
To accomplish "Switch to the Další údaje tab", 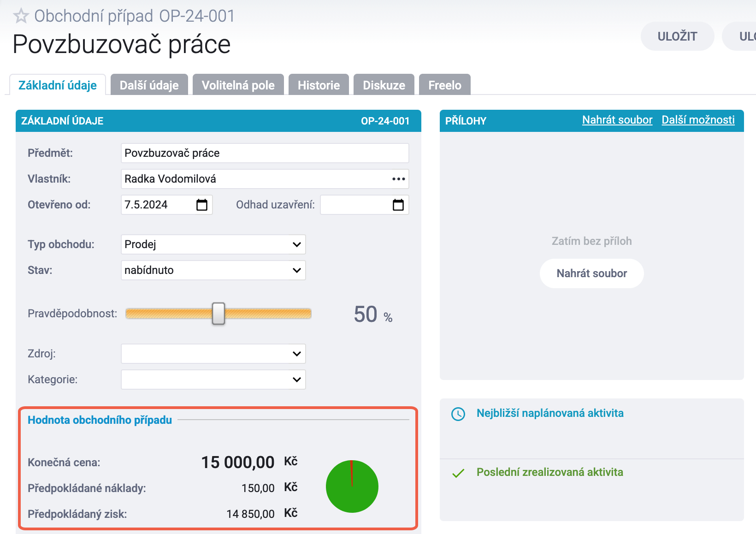I will point(149,85).
